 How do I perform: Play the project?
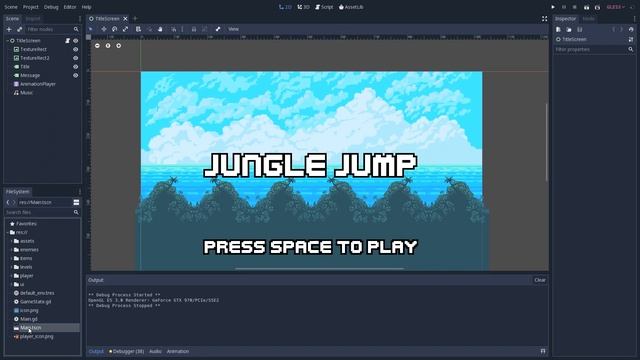click(x=553, y=7)
